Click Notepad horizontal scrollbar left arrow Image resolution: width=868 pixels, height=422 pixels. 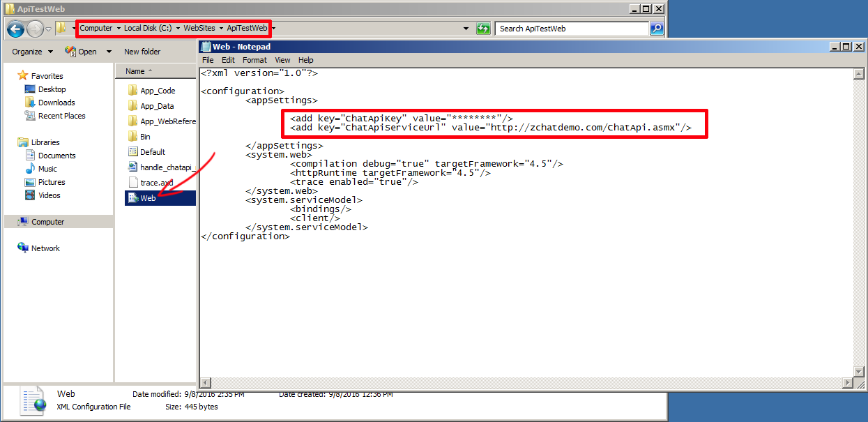coord(206,383)
